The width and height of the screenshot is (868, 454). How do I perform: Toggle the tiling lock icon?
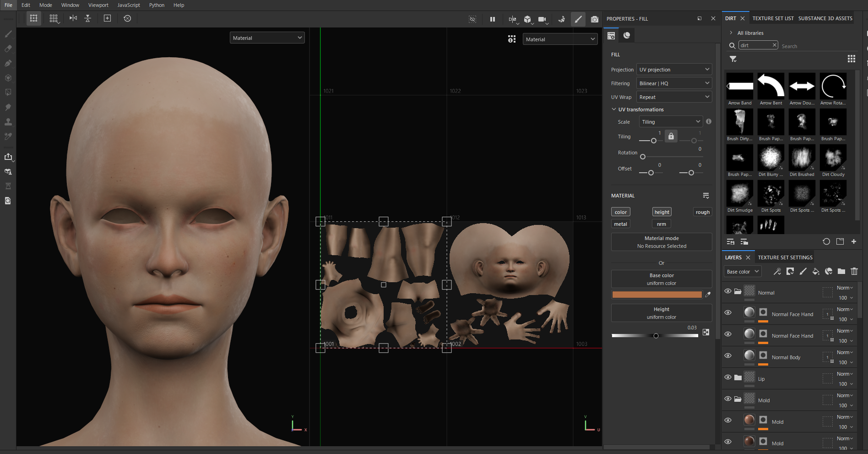click(671, 137)
